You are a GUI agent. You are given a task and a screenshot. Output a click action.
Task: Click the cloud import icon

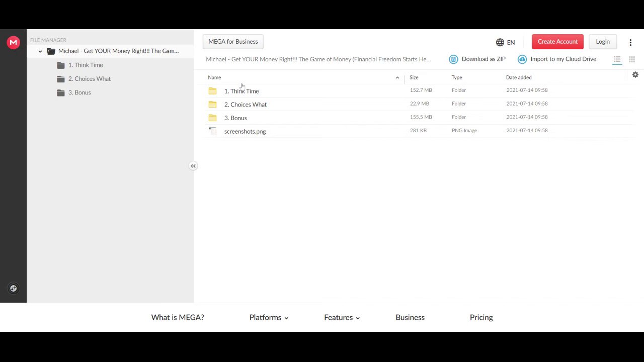pos(522,59)
